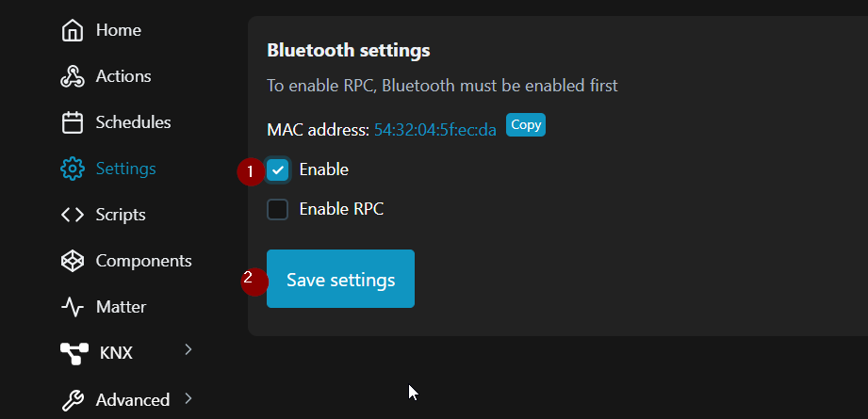This screenshot has height=419, width=868.
Task: Click the Advanced wrench icon
Action: pyautogui.click(x=73, y=400)
